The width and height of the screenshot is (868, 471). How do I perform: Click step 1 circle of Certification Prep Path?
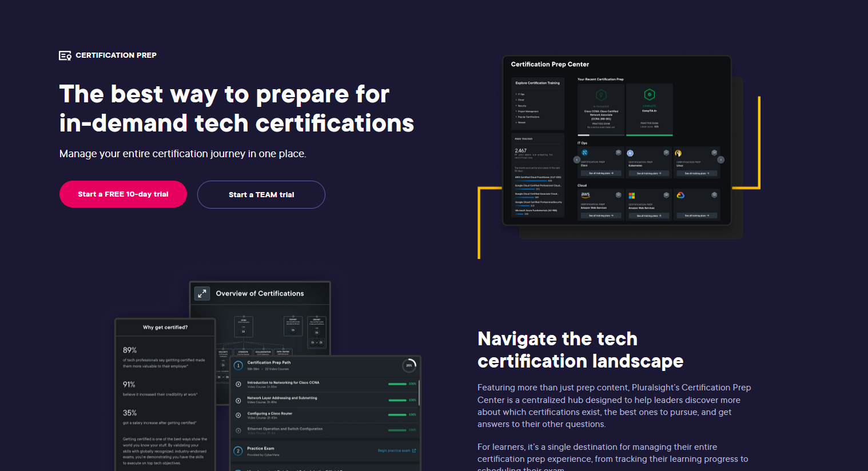238,365
